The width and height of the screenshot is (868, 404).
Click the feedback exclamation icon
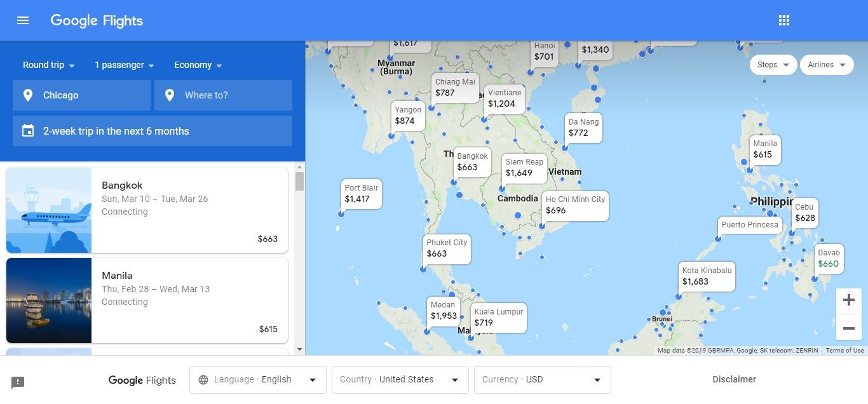tap(18, 382)
